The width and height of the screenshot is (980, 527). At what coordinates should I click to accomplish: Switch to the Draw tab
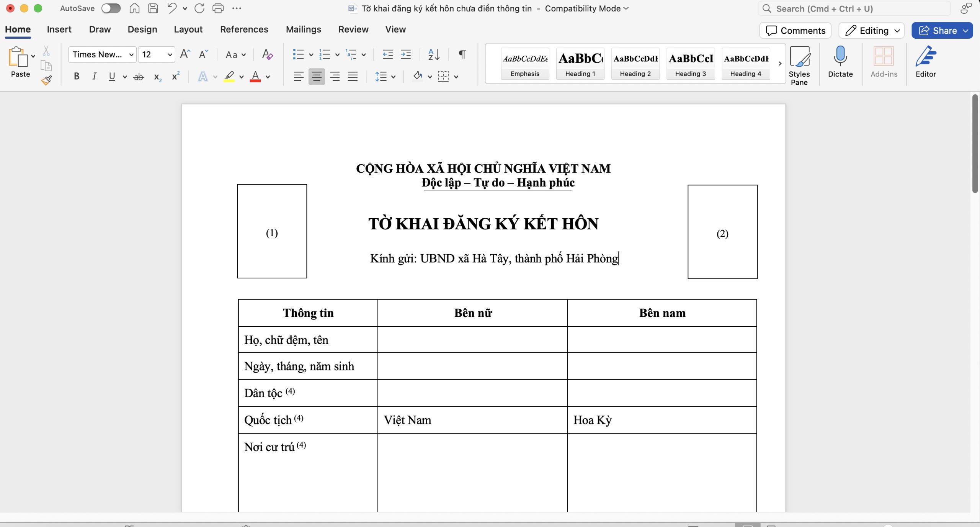click(x=100, y=29)
